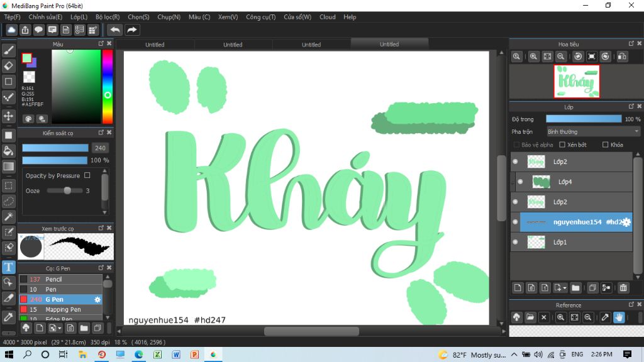The height and width of the screenshot is (362, 644).
Task: Click the Navigator flip horizontal icon
Action: 622,57
